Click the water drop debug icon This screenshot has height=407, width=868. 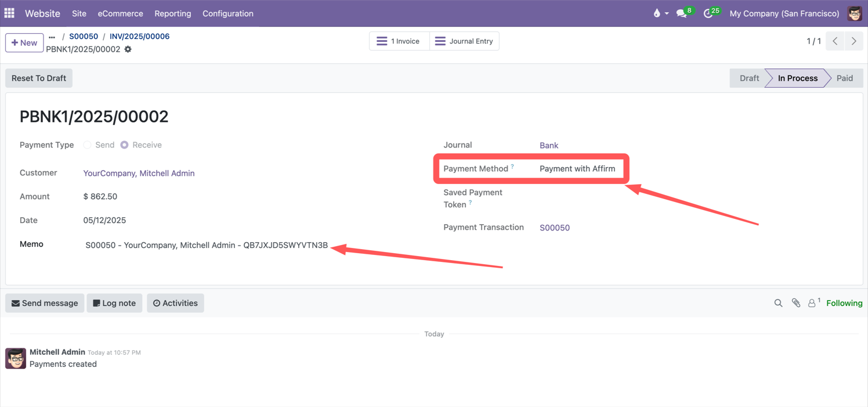click(657, 13)
